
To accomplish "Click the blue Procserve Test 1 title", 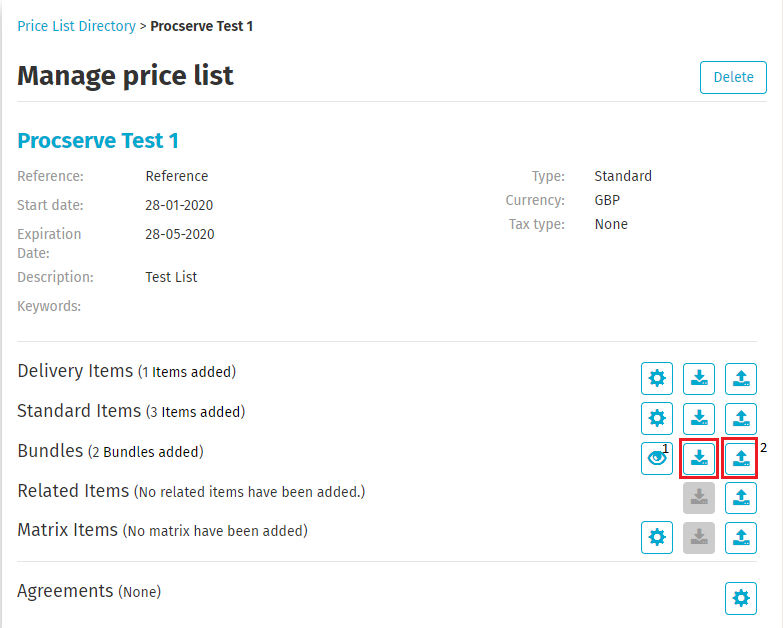I will [98, 141].
